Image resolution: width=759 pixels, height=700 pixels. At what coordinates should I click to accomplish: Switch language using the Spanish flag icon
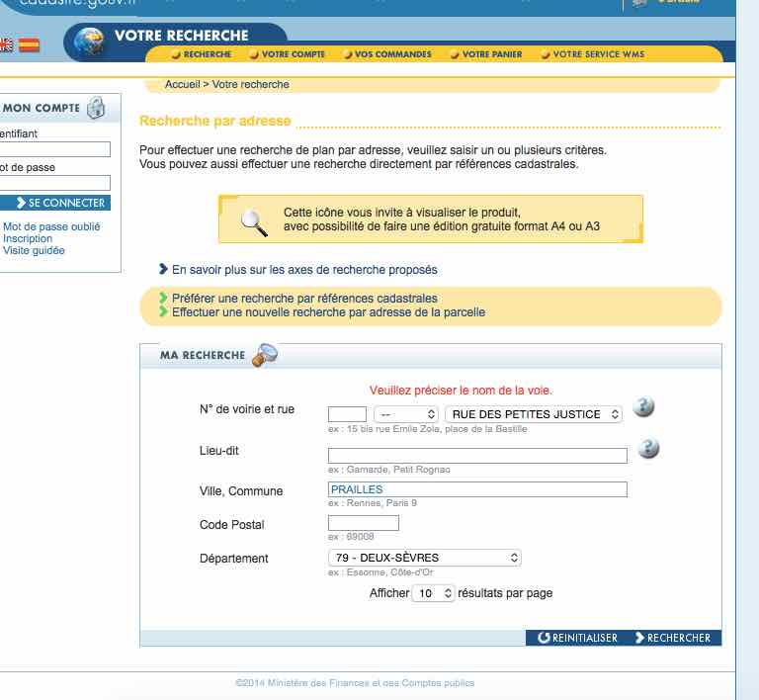pyautogui.click(x=29, y=44)
